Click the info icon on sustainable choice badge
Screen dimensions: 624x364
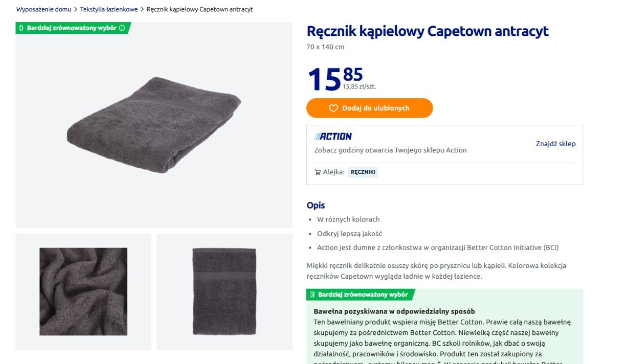pos(122,28)
